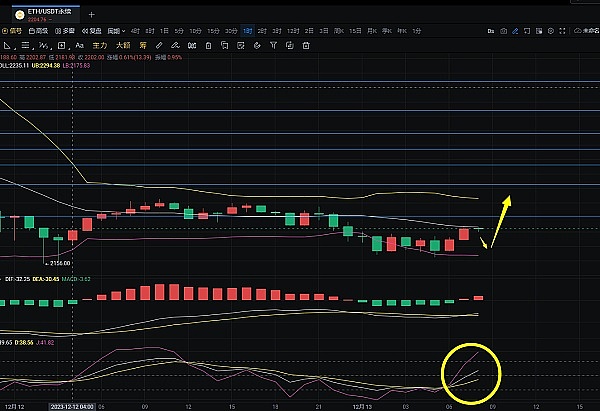Open the 白商级 theme dropdown
600x411 pixels.
click(x=41, y=31)
